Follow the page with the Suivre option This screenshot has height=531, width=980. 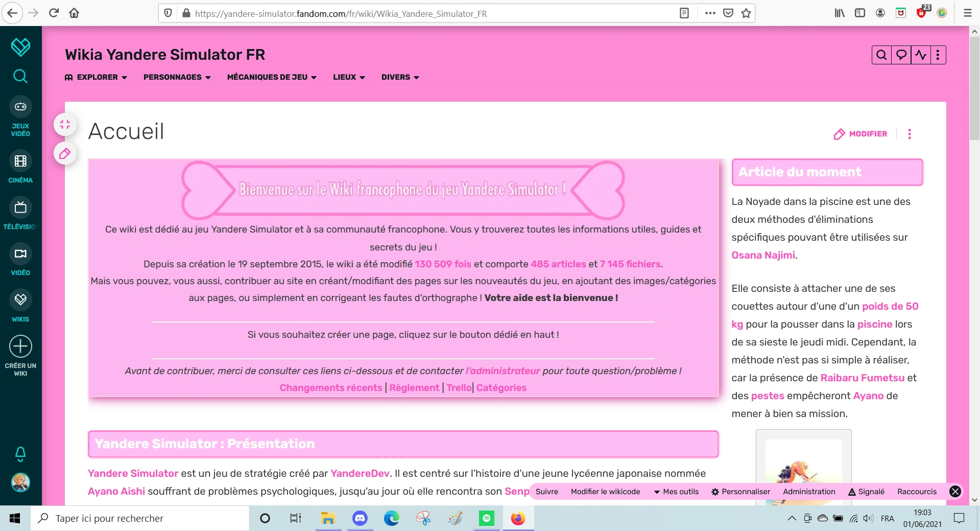547,491
